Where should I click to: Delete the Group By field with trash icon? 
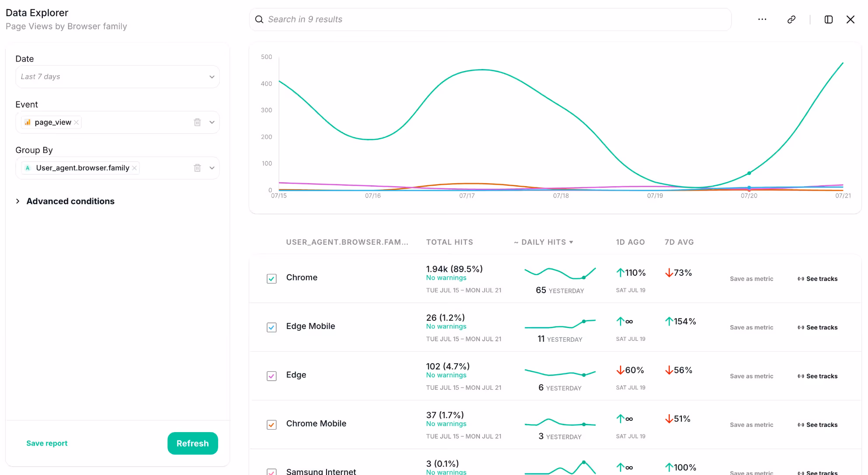197,168
